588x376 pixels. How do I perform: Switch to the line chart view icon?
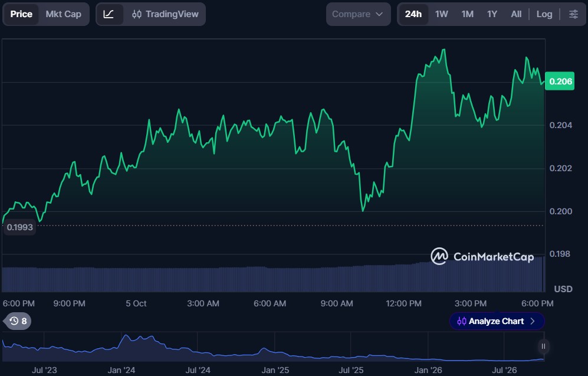pyautogui.click(x=109, y=14)
